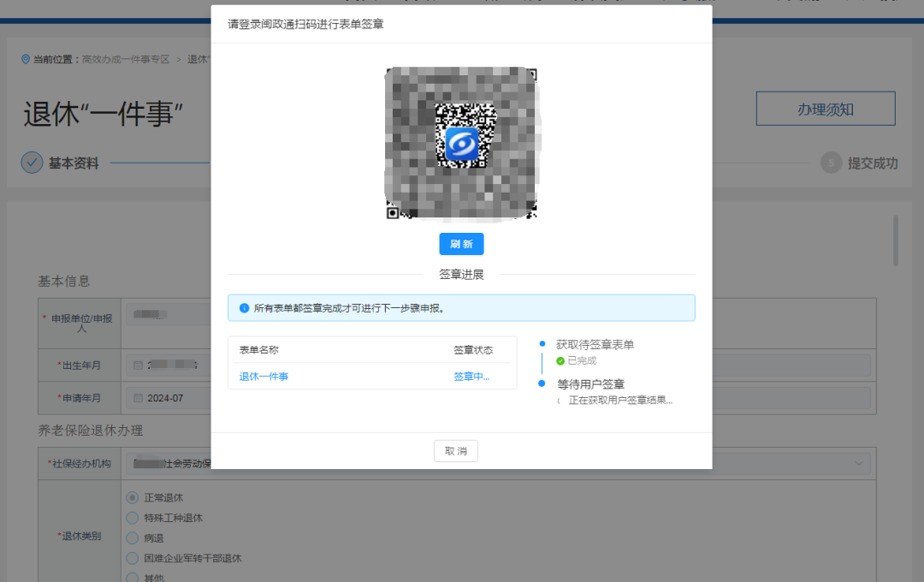Click the 签章状态 column header

[x=473, y=350]
